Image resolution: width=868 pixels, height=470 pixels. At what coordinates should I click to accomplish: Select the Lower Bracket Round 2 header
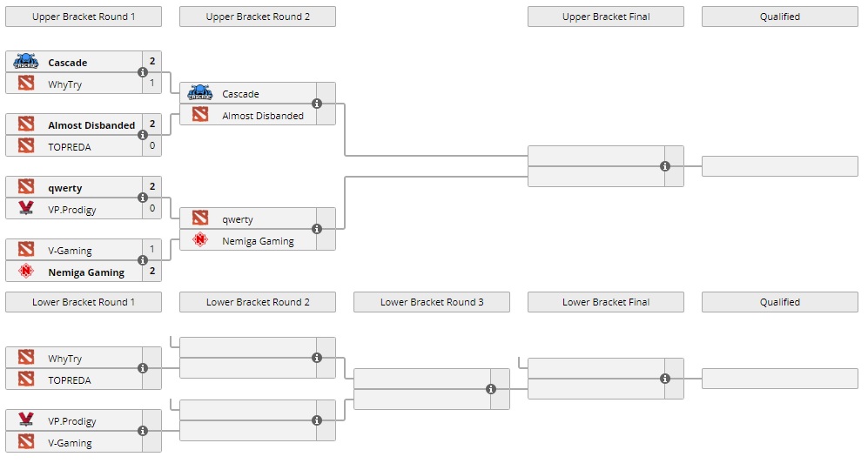tap(258, 302)
